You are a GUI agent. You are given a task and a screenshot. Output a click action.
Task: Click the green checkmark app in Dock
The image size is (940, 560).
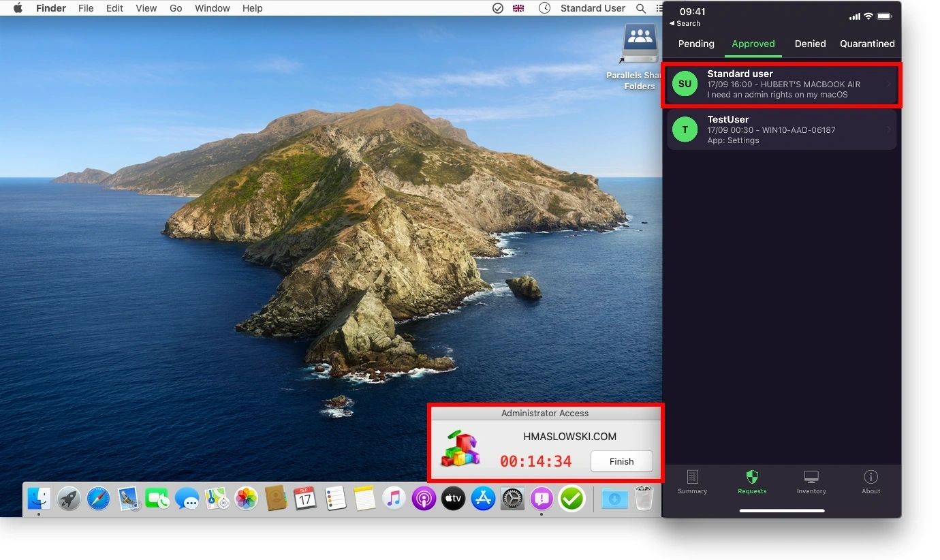coord(571,499)
